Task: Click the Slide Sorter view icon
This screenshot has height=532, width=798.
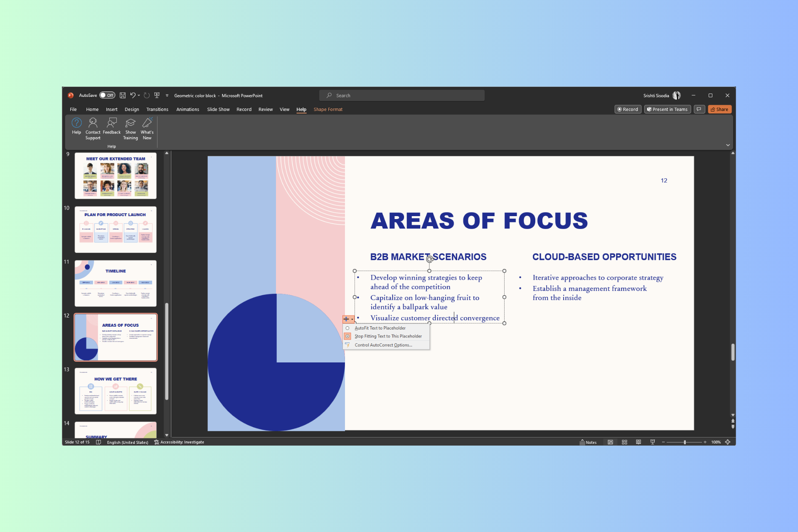Action: click(624, 442)
